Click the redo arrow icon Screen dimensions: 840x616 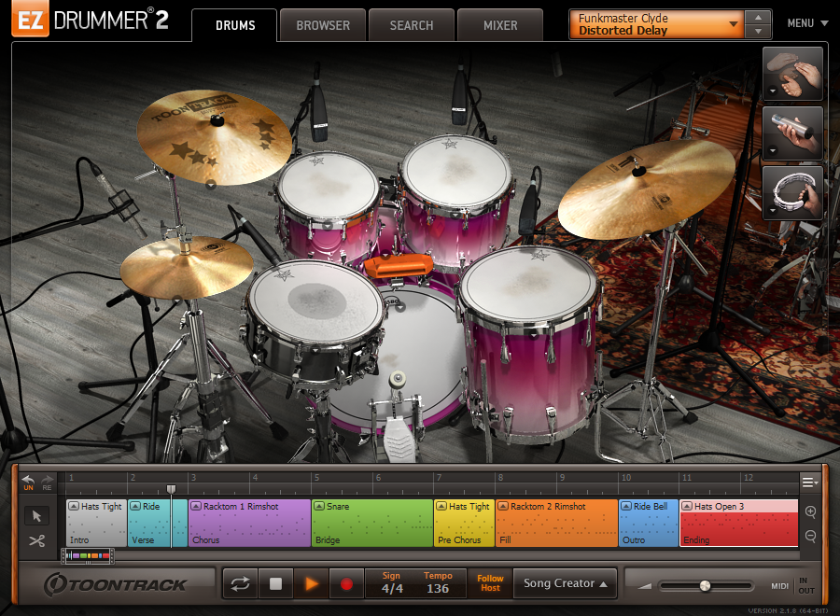48,481
